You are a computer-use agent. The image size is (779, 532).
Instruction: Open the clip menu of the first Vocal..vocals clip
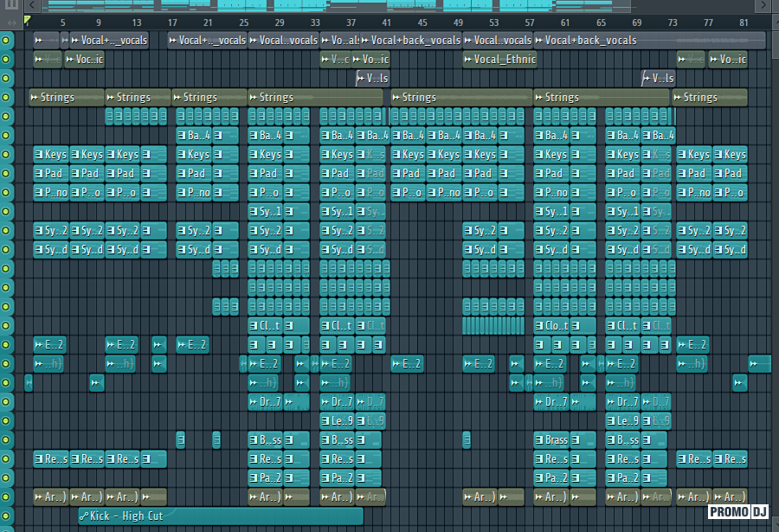(x=254, y=41)
